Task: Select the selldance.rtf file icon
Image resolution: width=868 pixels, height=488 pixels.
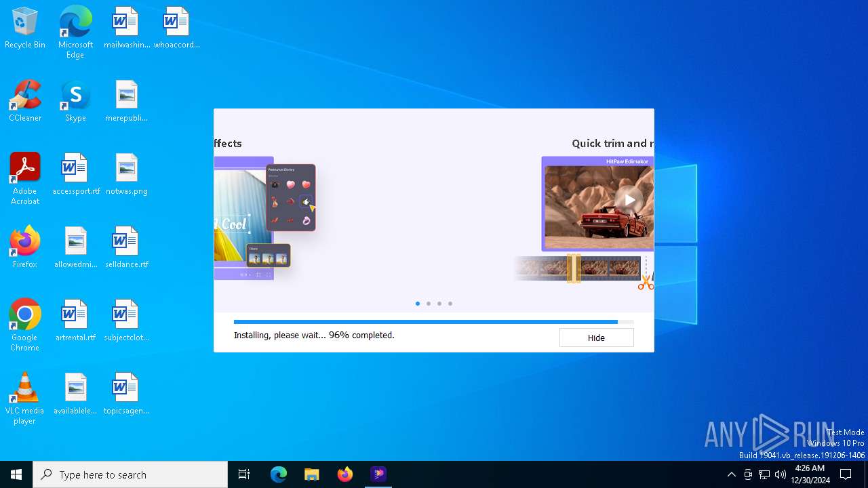Action: [126, 248]
